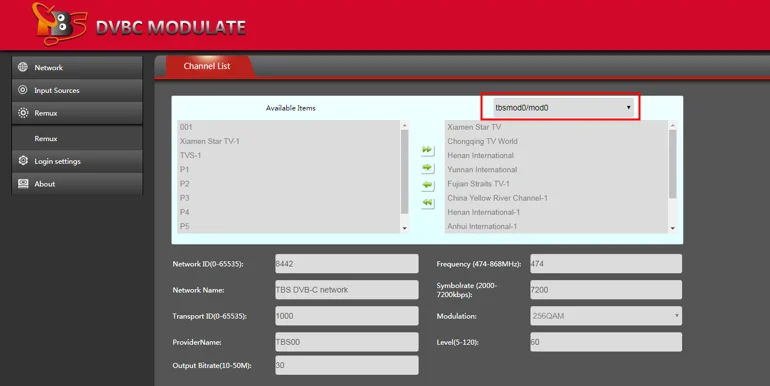The width and height of the screenshot is (770, 386).
Task: Select 'Yunnan International' in right list
Action: coord(557,170)
